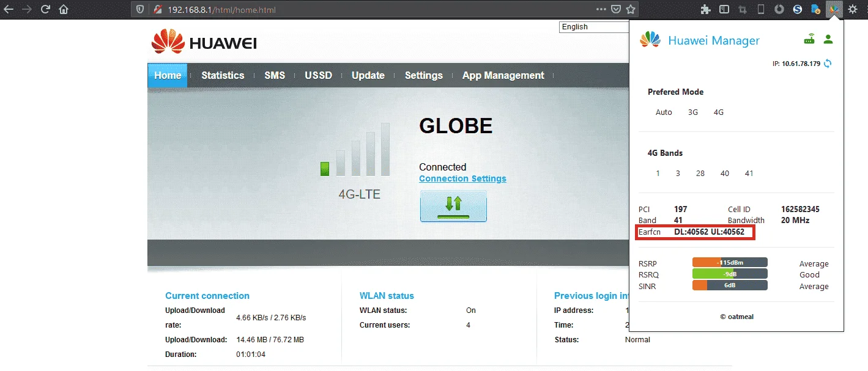Viewport: 868px width, 371px height.
Task: Click the 4G-LTE network label
Action: point(360,195)
